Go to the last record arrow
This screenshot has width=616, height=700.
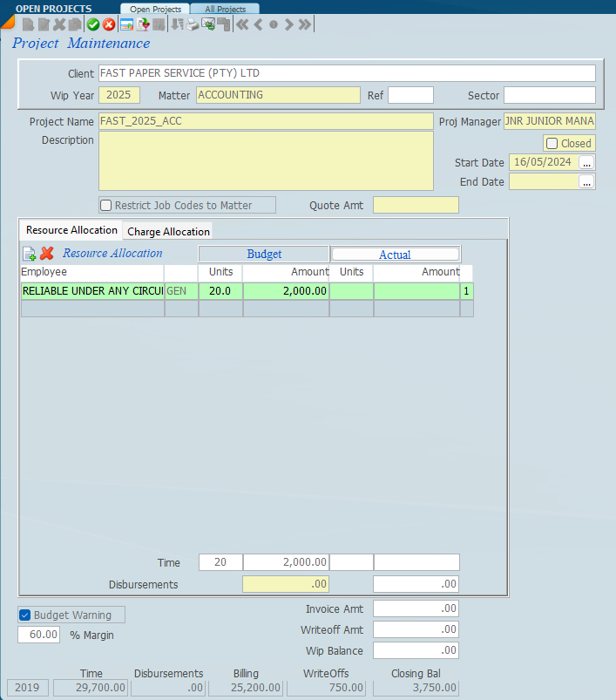(304, 24)
